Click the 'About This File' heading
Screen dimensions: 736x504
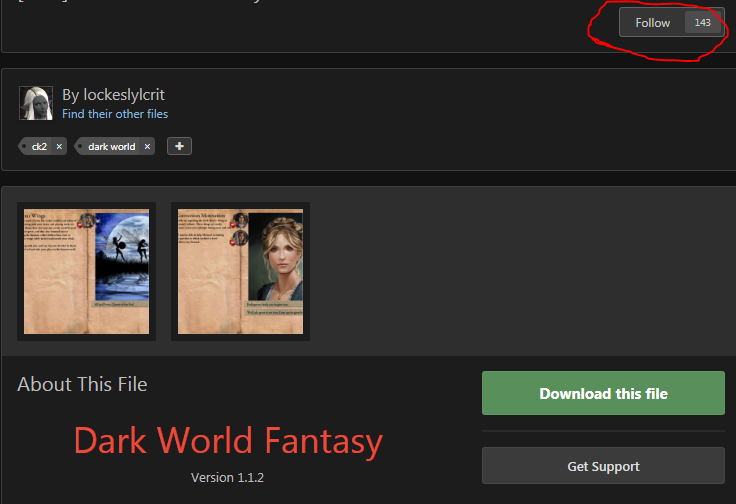click(x=82, y=384)
